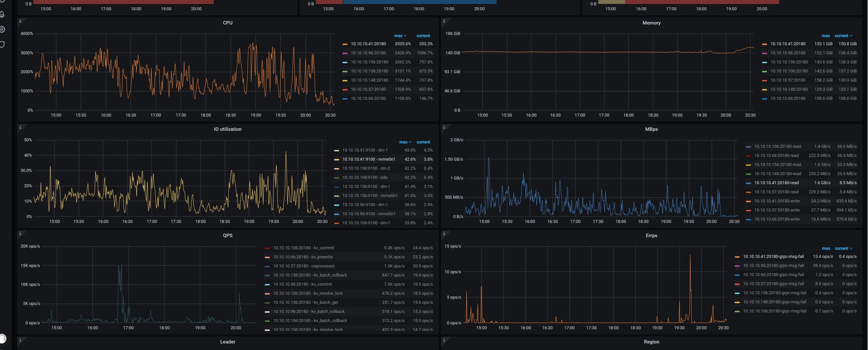Click the Leader panel title
This screenshot has width=868, height=350.
(x=227, y=342)
